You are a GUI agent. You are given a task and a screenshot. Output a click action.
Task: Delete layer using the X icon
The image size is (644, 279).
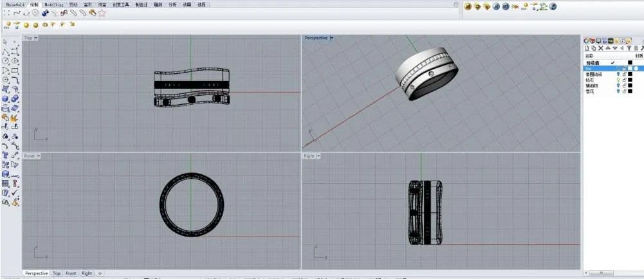(600, 48)
